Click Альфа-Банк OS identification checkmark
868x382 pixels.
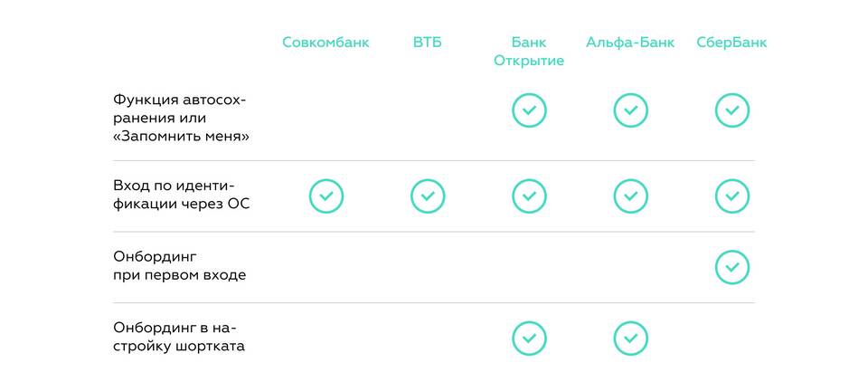point(630,196)
